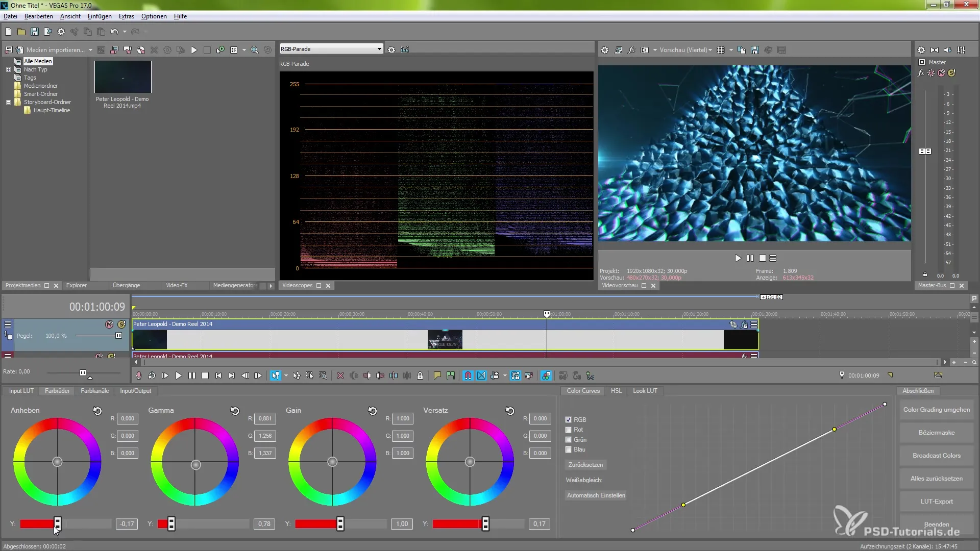Open the Béziermaske button

937,433
